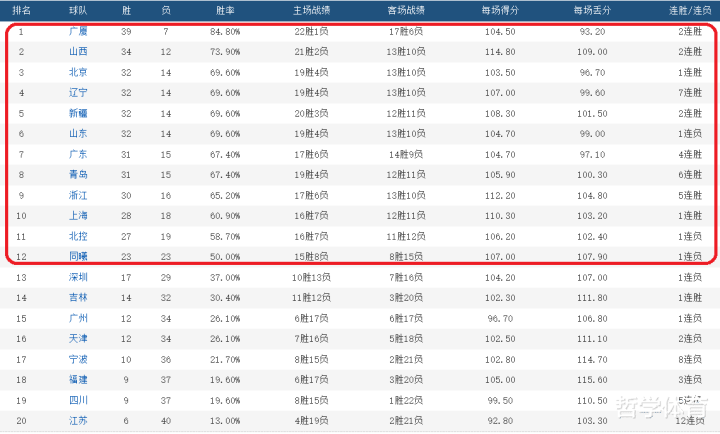Open the 上海 team link

point(78,216)
